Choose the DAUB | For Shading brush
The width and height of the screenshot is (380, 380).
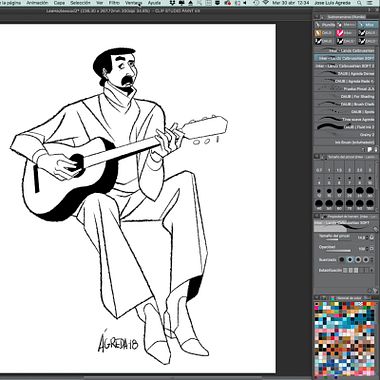click(345, 97)
